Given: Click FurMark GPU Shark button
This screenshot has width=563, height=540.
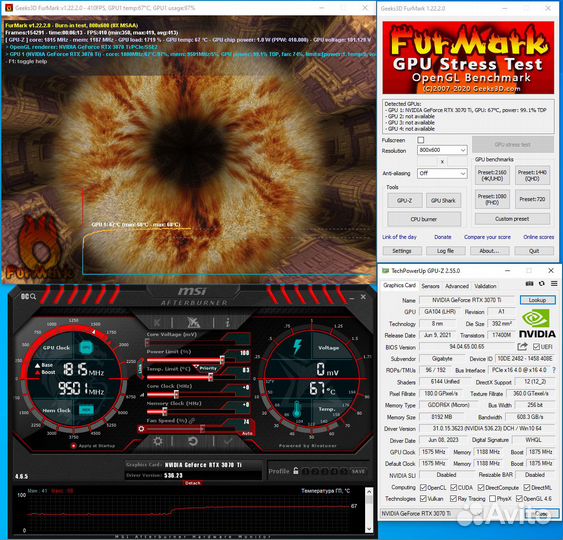Looking at the screenshot, I should [443, 200].
